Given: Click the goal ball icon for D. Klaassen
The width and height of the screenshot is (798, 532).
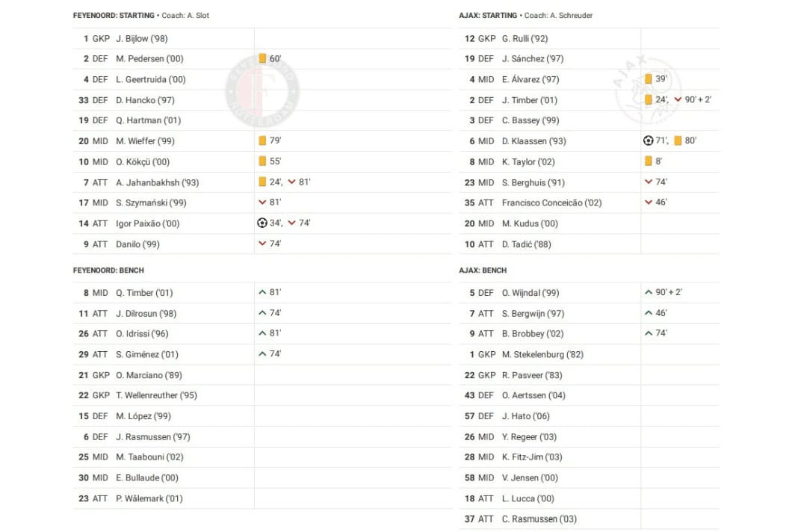Looking at the screenshot, I should click(648, 140).
